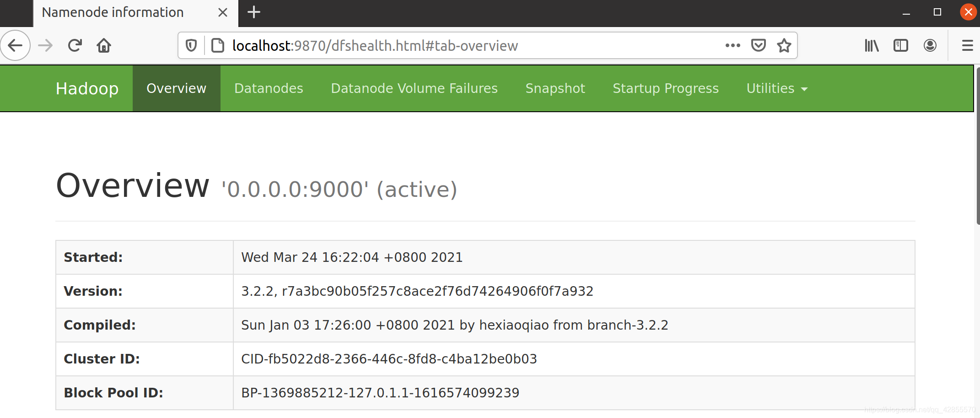The width and height of the screenshot is (980, 418).
Task: Open the Firefox account menu
Action: pos(930,45)
